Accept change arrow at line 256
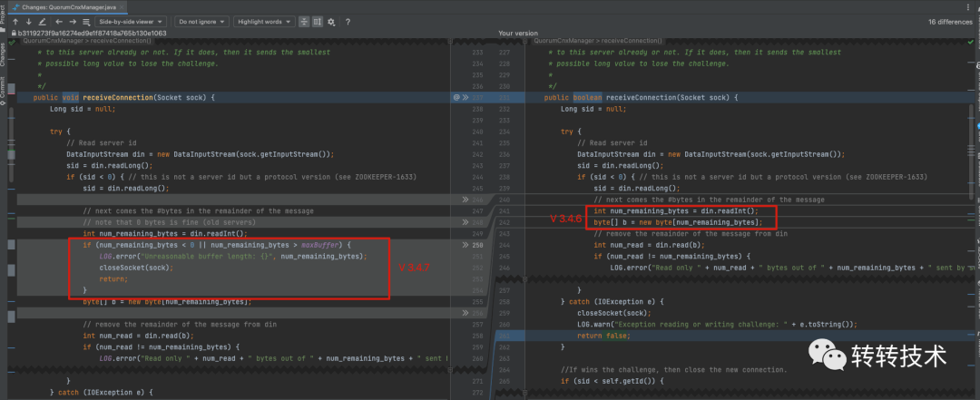This screenshot has width=980, height=400. [465, 313]
